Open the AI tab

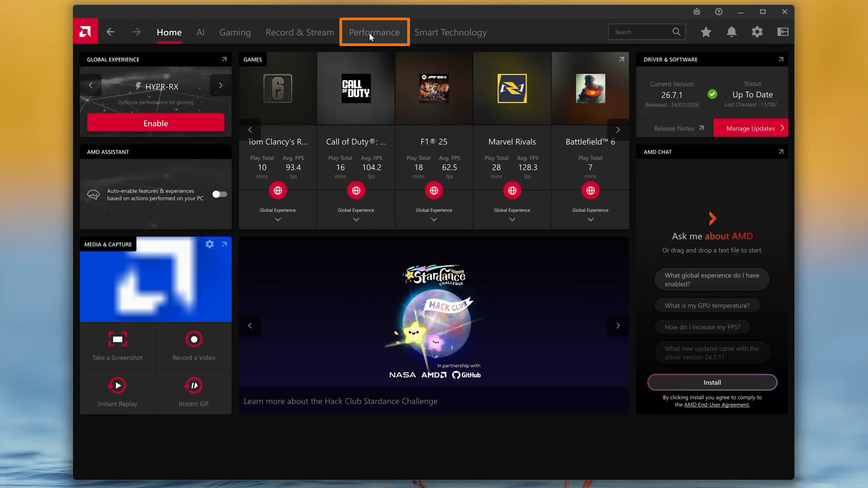pyautogui.click(x=200, y=32)
